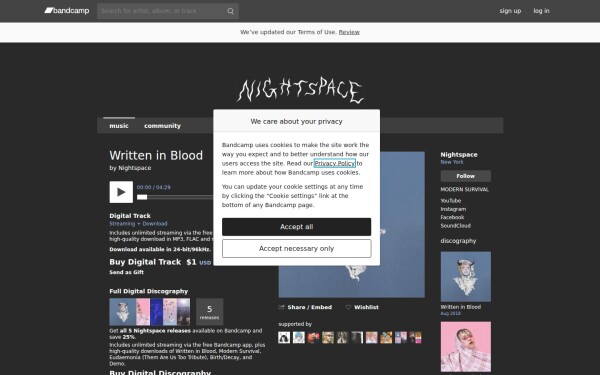Viewport: 600px width, 375px height.
Task: Open Written in Blood discography title link
Action: point(461,307)
